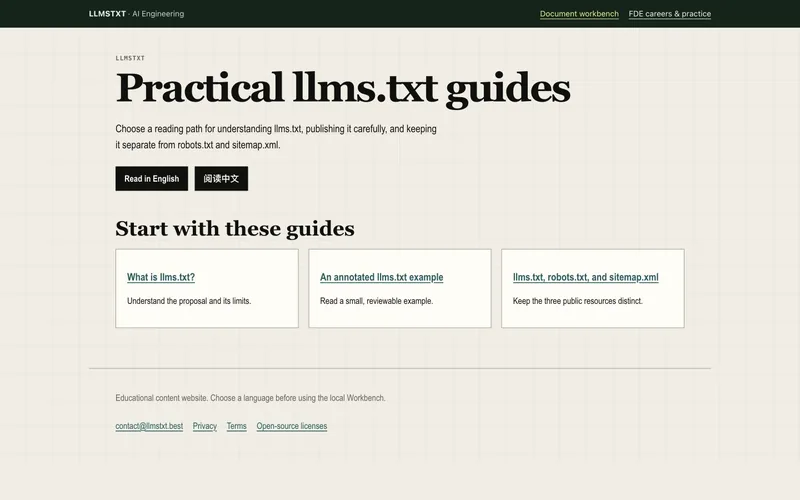Click the Start with these guides heading
This screenshot has width=800, height=500.
tap(235, 229)
